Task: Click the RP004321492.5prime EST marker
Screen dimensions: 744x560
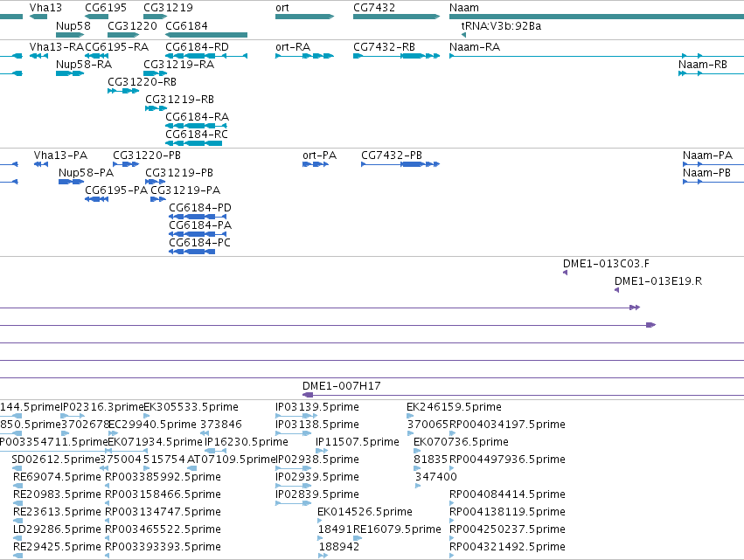Action: point(452,556)
